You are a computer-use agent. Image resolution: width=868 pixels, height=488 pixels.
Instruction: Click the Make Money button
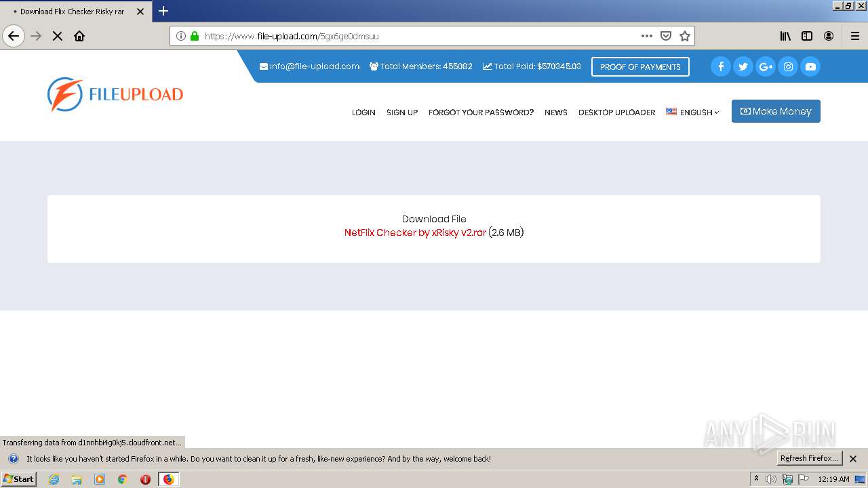coord(776,111)
